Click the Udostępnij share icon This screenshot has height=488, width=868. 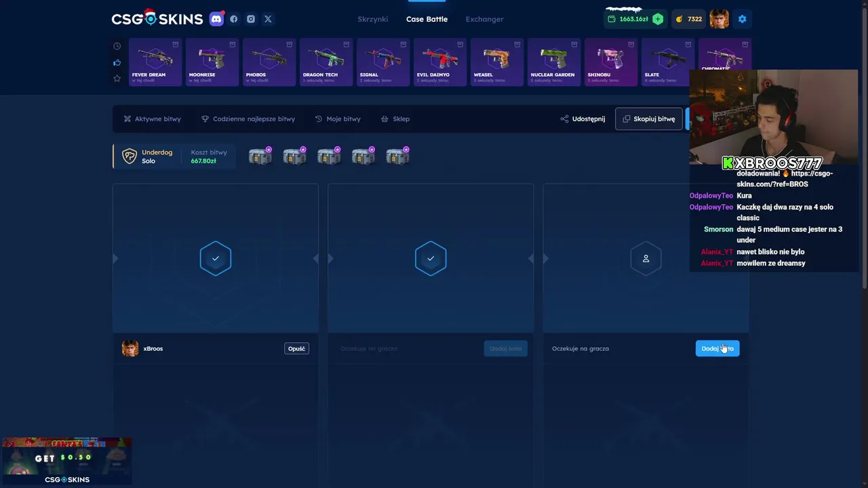point(564,119)
